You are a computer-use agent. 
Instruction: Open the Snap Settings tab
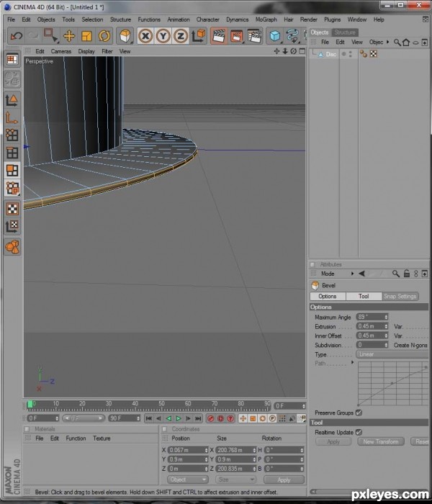[400, 296]
